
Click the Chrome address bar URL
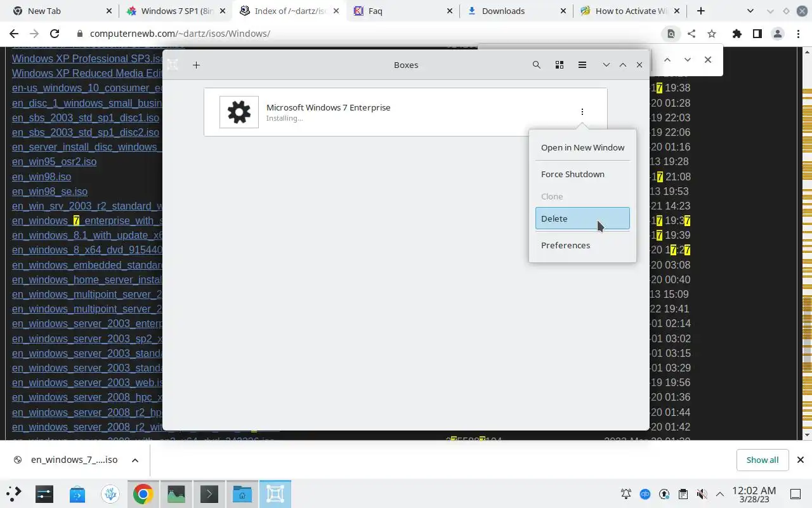coord(180,34)
